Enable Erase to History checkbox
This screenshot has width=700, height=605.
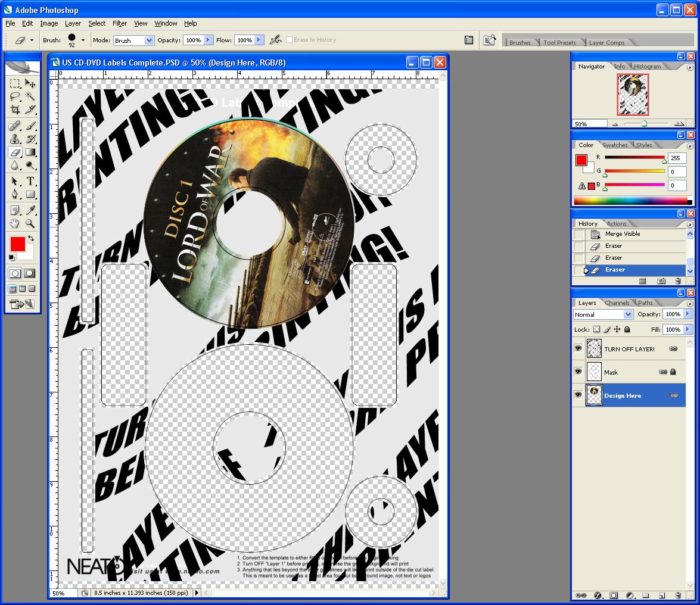290,40
